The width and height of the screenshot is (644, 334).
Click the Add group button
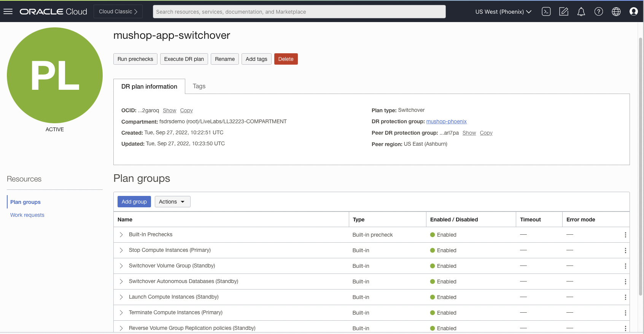(134, 202)
